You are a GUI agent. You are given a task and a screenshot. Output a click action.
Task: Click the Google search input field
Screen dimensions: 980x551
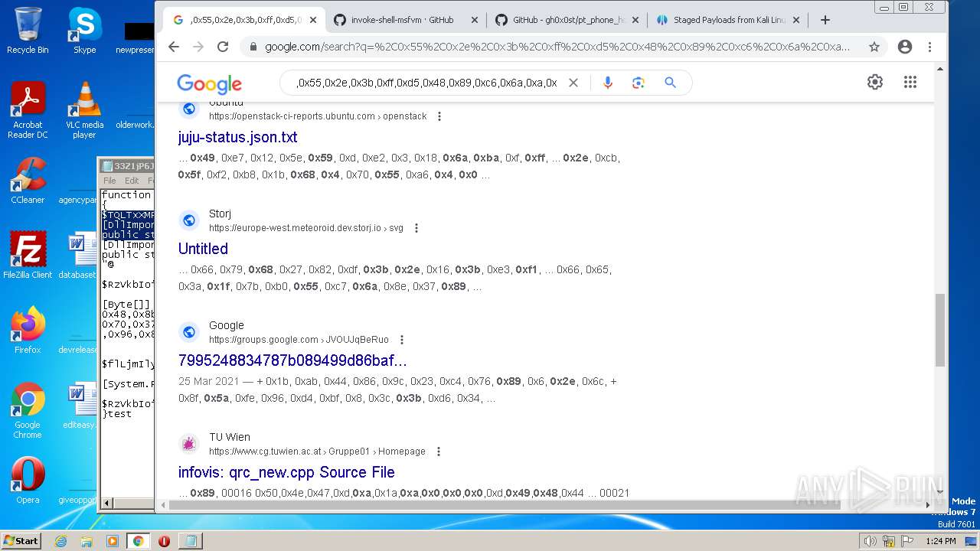point(426,83)
